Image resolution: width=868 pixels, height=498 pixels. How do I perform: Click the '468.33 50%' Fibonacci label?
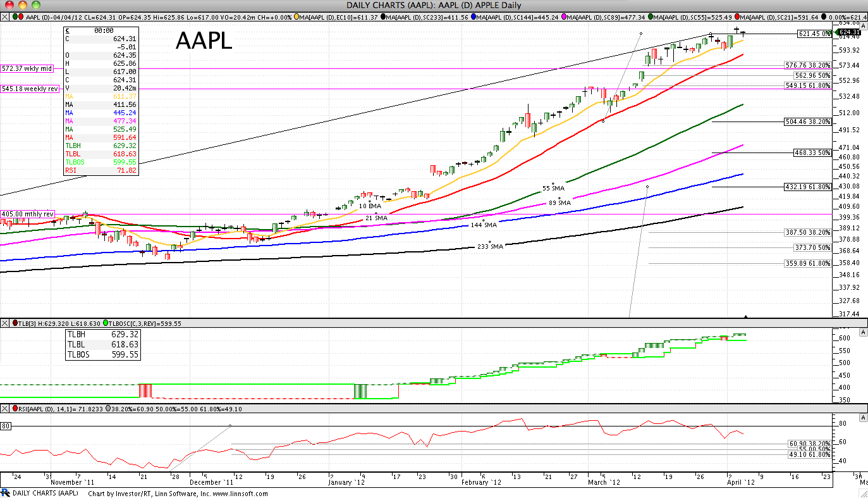[x=812, y=153]
